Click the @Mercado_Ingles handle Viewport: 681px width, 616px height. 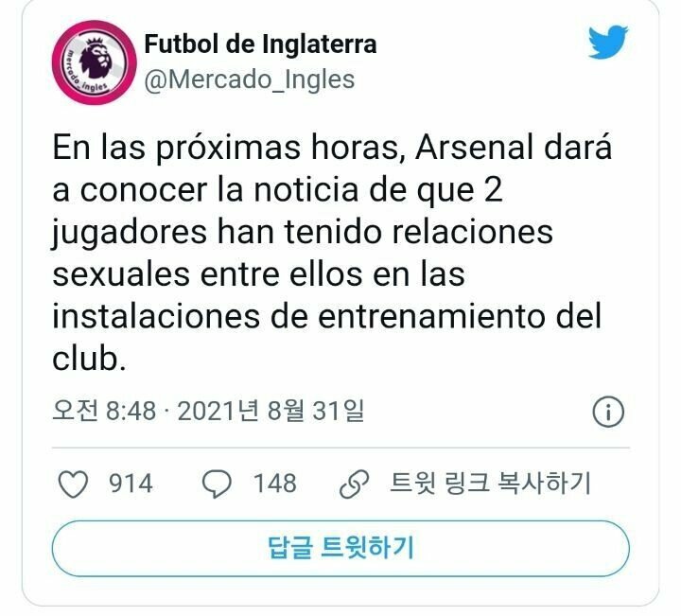(x=250, y=79)
